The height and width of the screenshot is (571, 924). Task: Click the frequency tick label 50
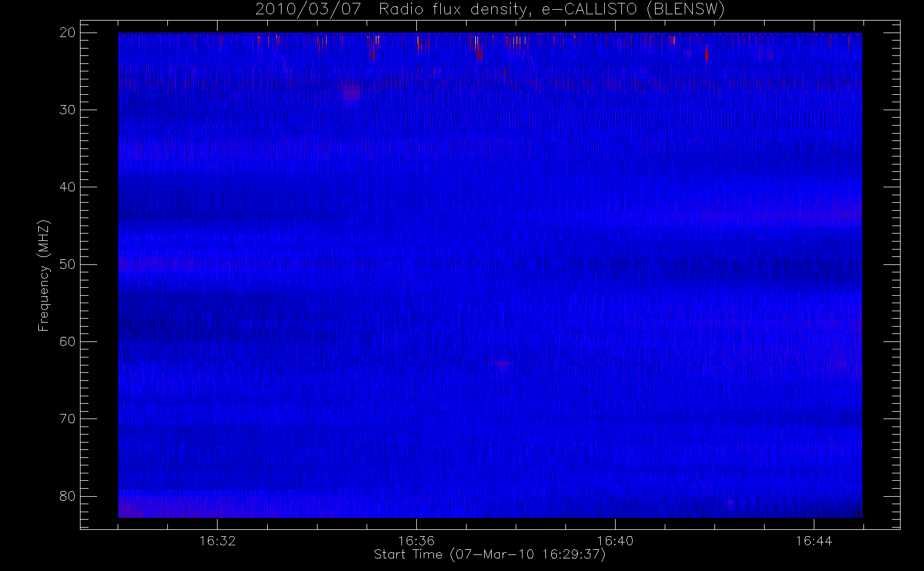(x=68, y=264)
